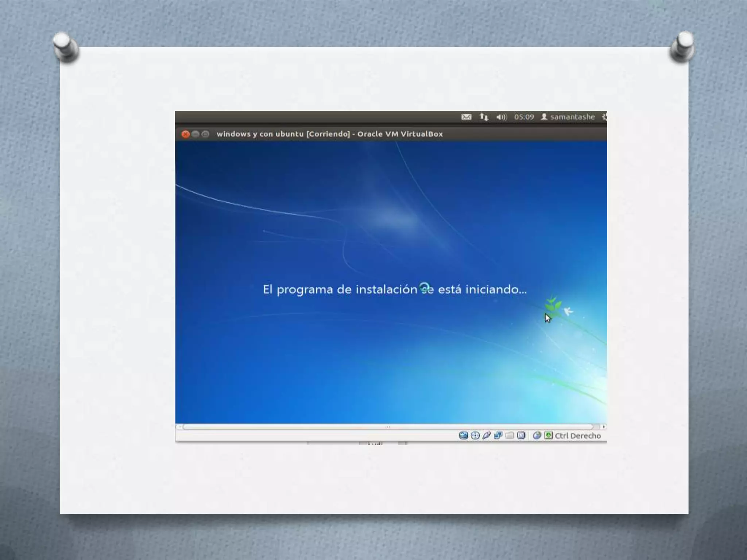Open the sound volume indicator

coord(502,117)
